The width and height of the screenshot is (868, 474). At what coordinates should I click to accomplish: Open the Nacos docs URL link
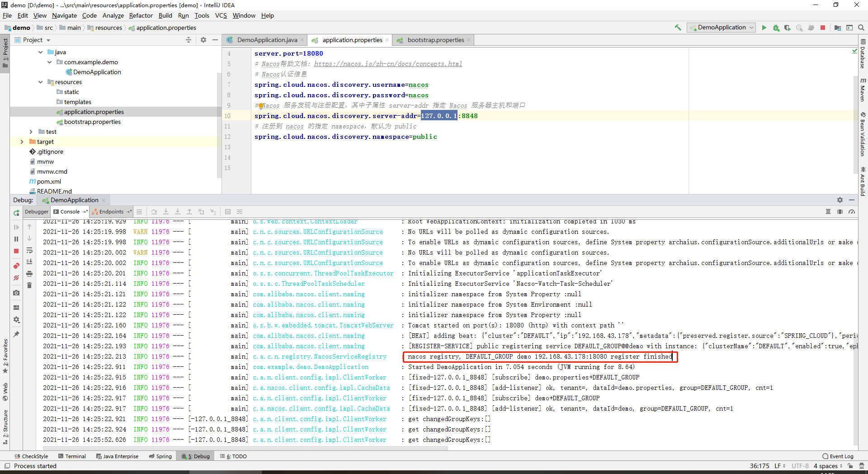(x=388, y=64)
